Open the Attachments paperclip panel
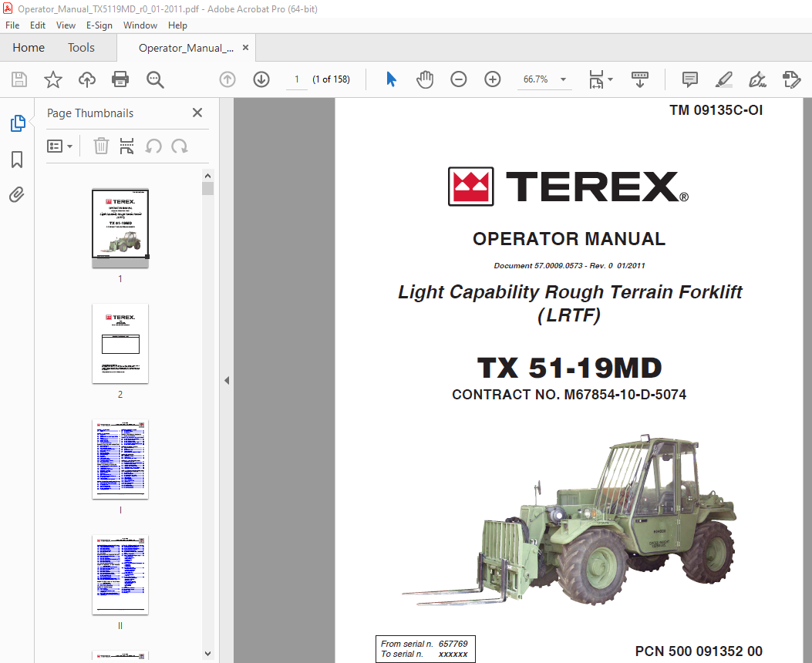812x663 pixels. coord(16,194)
